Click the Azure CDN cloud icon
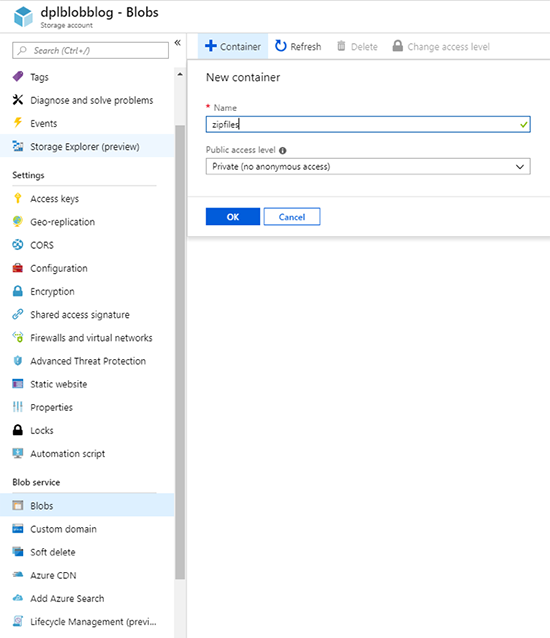The image size is (550, 638). (18, 575)
